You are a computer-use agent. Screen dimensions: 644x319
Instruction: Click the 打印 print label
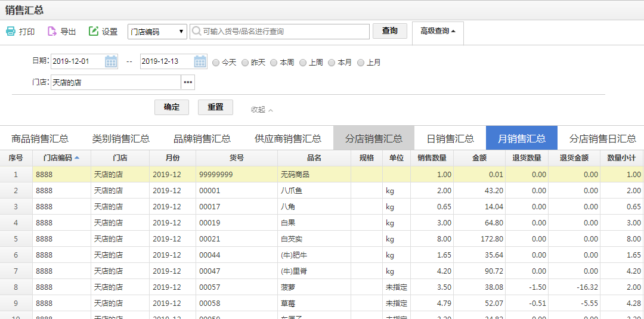(x=27, y=32)
